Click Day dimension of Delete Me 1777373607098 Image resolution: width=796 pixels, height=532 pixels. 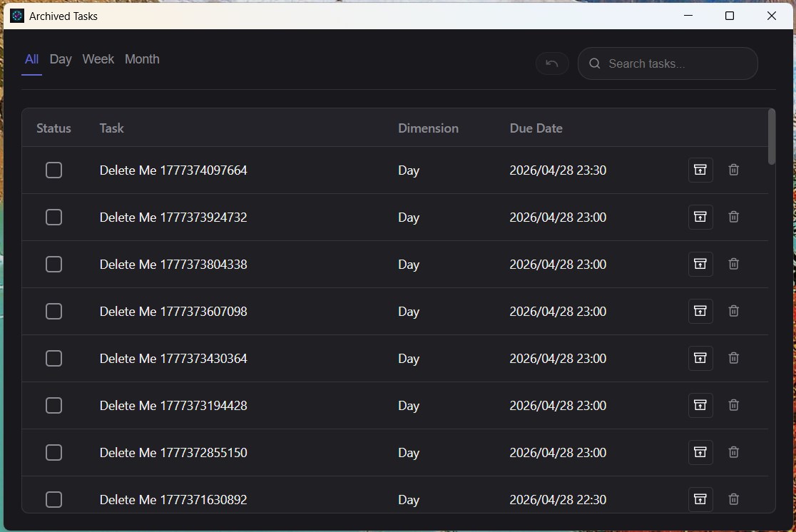[409, 311]
